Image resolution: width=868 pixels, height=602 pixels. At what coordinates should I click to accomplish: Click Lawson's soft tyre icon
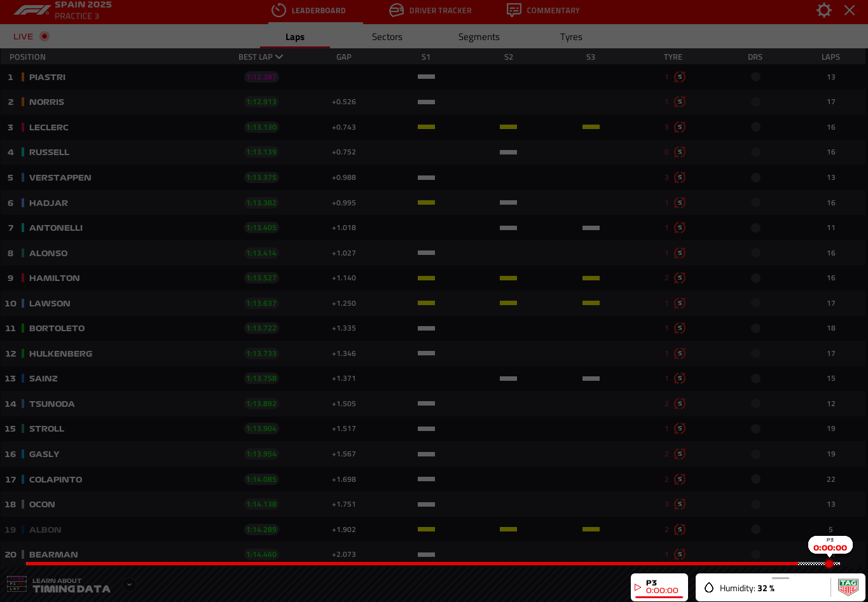680,303
